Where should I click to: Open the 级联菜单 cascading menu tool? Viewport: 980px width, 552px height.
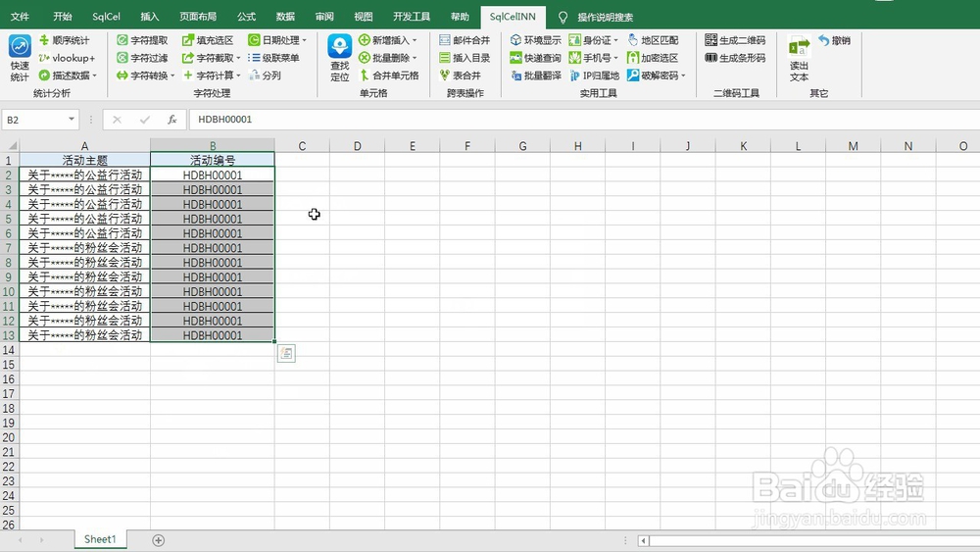pyautogui.click(x=273, y=58)
